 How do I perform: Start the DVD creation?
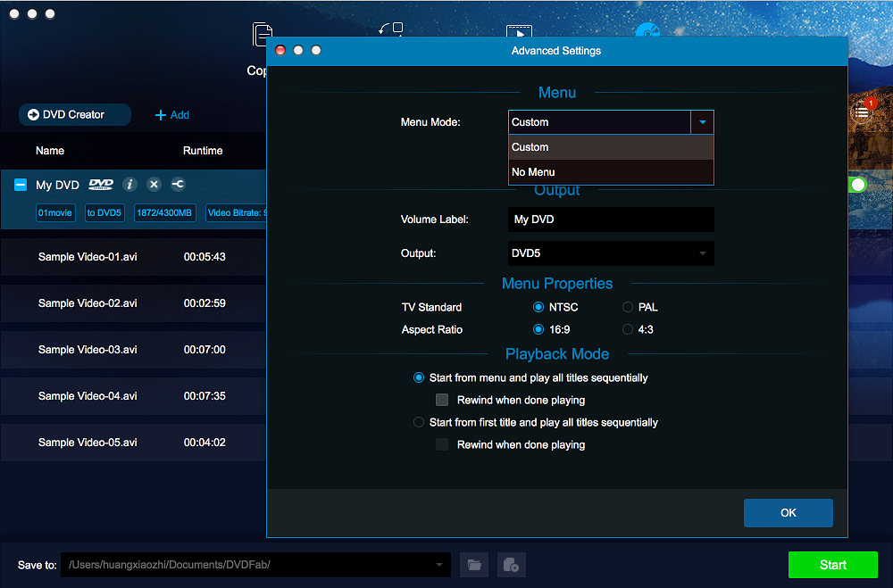click(832, 565)
